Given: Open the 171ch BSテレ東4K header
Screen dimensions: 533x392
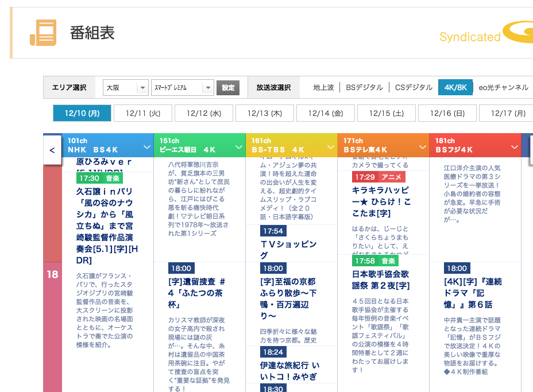Looking at the screenshot, I should click(x=383, y=145).
